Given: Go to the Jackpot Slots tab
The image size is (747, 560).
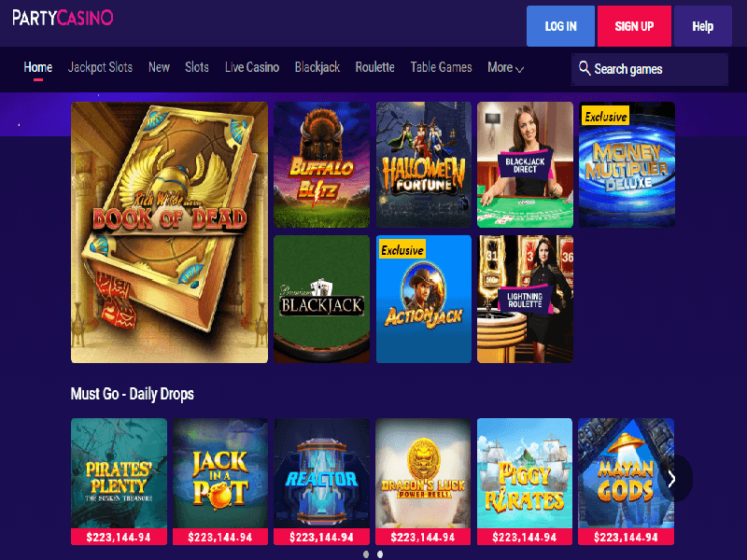Looking at the screenshot, I should point(100,67).
